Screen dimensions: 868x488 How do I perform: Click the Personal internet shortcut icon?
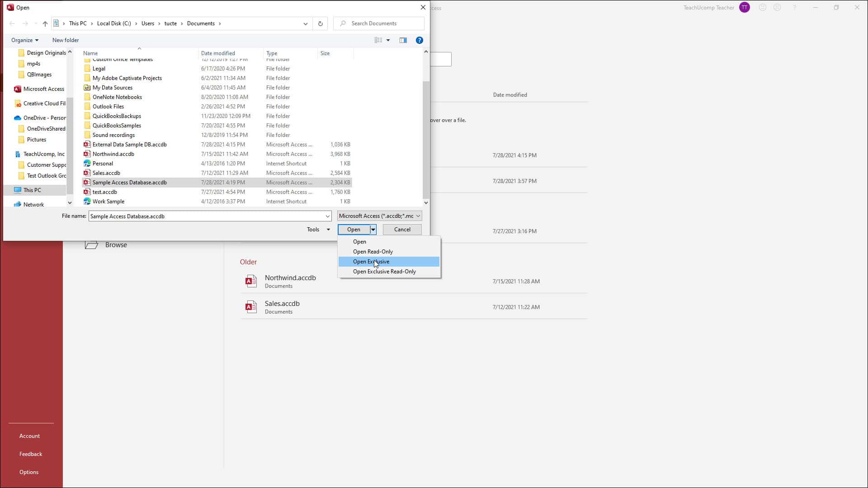point(87,164)
